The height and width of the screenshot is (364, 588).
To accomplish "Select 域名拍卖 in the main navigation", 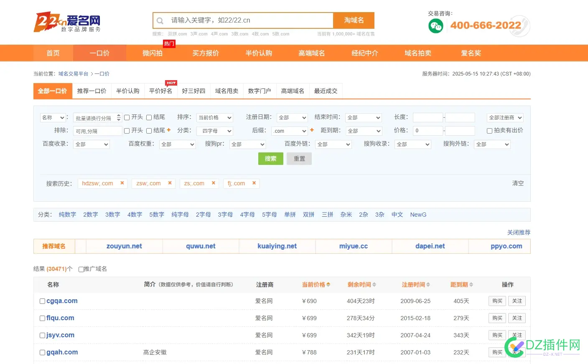I will (x=417, y=53).
